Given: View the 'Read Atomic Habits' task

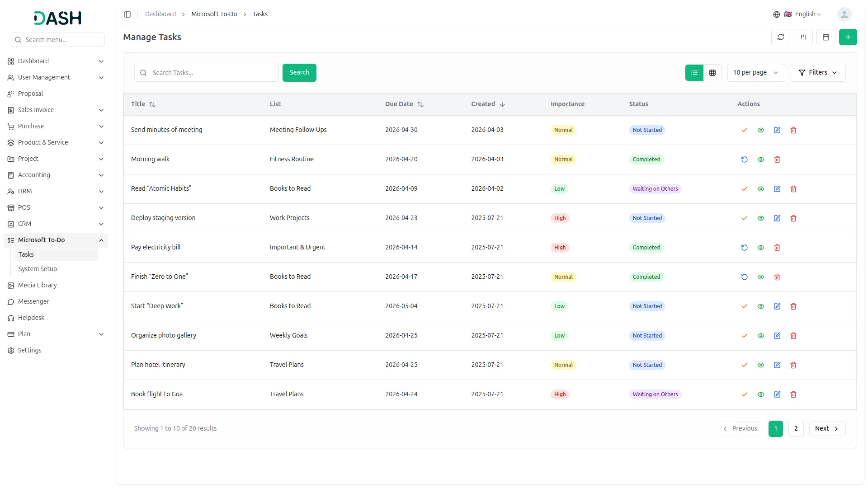Looking at the screenshot, I should pos(760,189).
